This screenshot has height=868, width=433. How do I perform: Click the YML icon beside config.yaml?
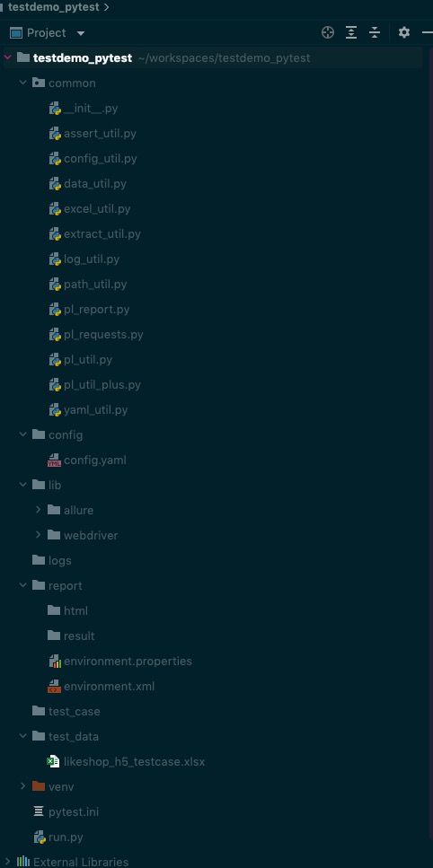54,460
